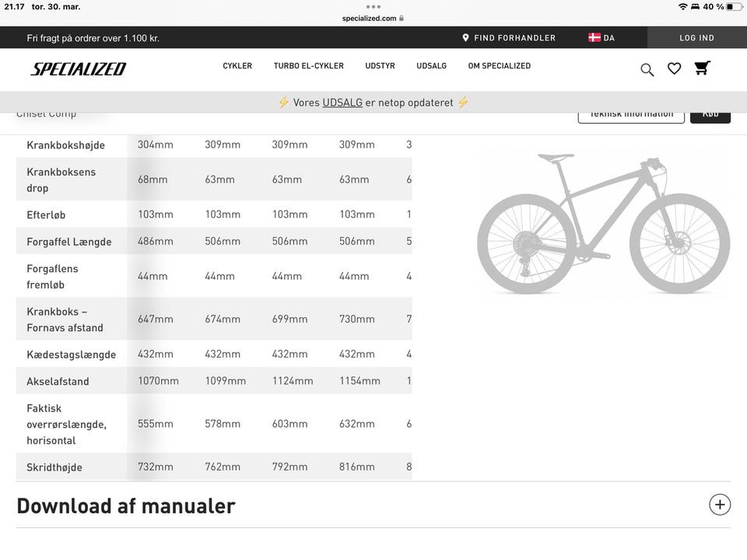Tap the specialized.com address bar
This screenshot has height=560, width=747.
point(373,18)
